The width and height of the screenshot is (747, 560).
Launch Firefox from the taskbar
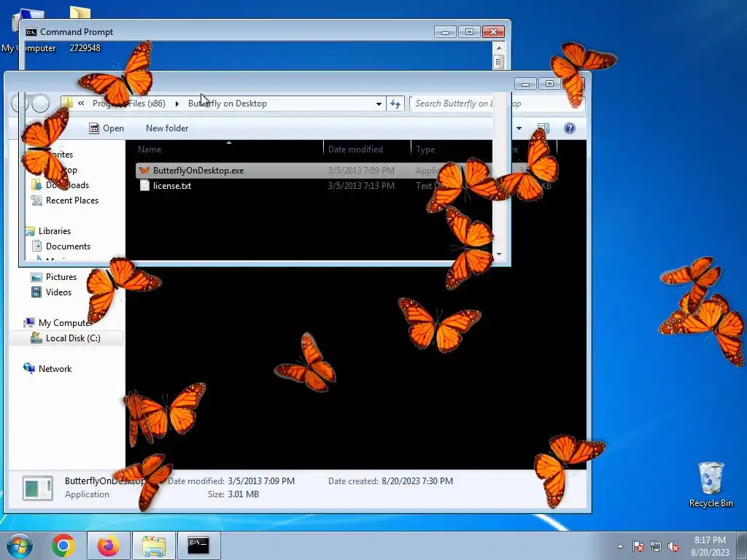click(109, 545)
